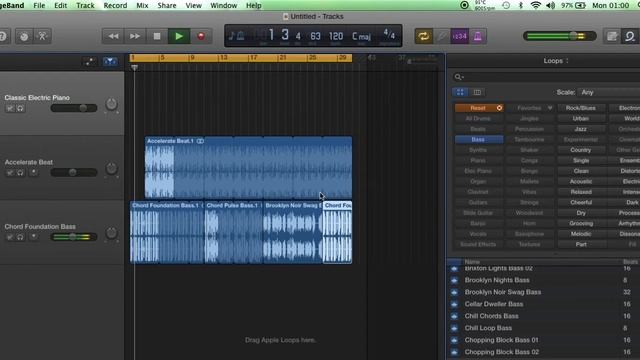Open the Note Pad button in toolbar
The image size is (640, 360).
[612, 36]
